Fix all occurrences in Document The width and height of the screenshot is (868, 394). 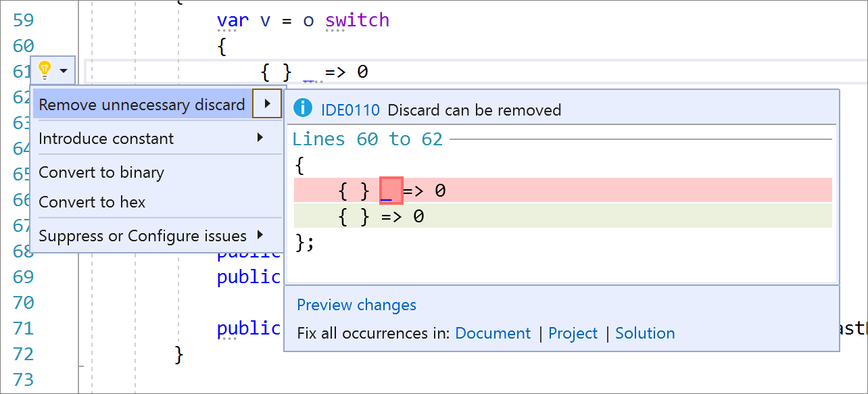tap(493, 333)
